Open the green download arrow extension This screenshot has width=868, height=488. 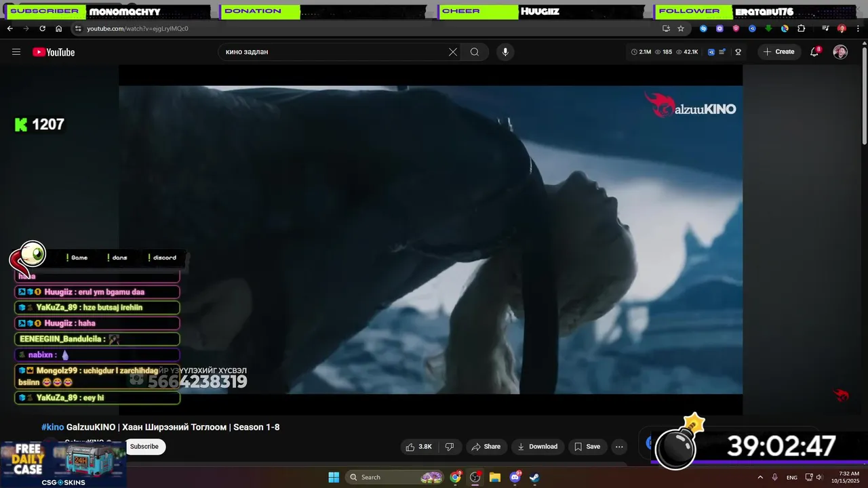(x=768, y=28)
